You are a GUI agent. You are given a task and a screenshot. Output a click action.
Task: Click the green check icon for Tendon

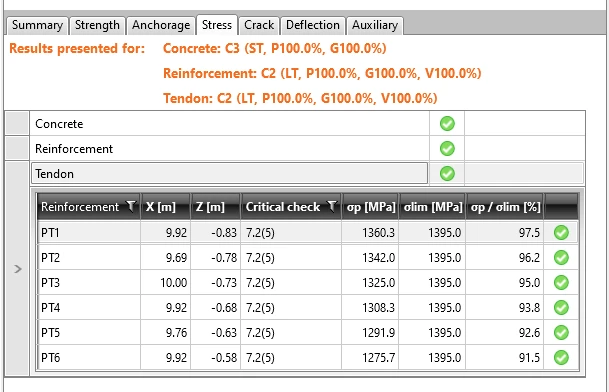point(447,173)
